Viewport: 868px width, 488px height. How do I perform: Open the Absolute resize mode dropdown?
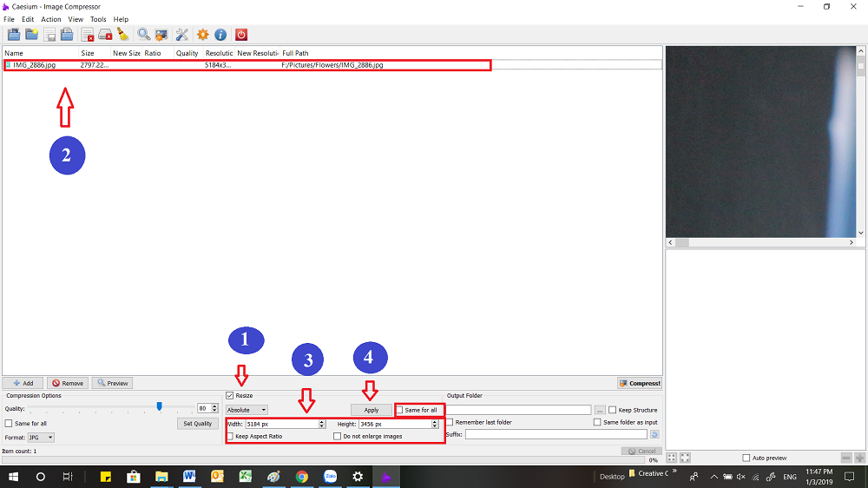(x=247, y=410)
